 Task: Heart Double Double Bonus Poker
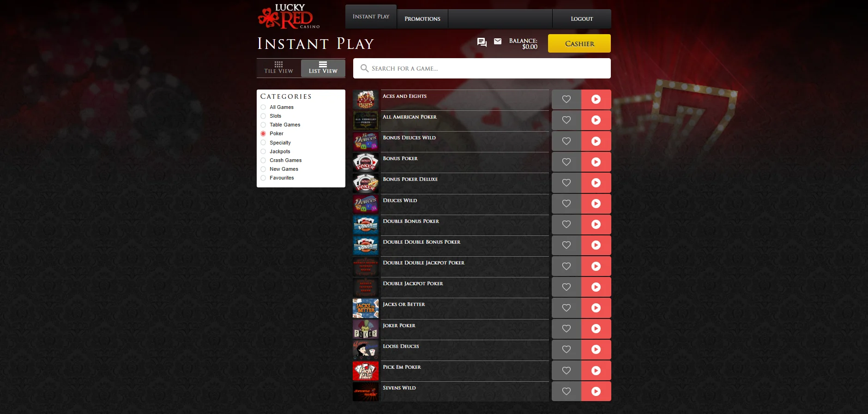(x=567, y=245)
